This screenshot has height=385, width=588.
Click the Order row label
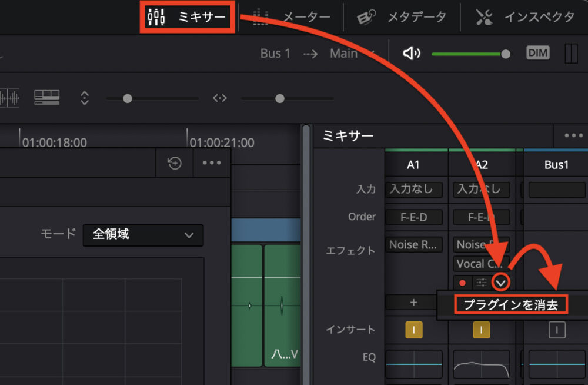[x=362, y=217]
